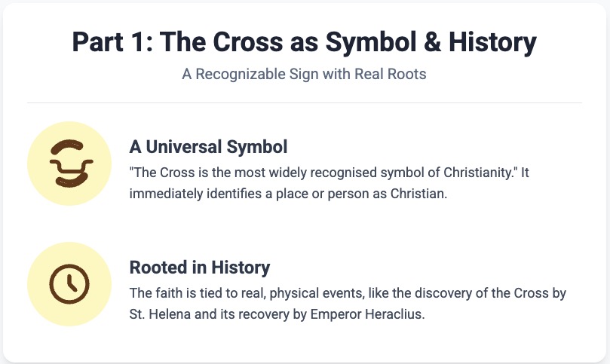Click the word Rooted in the second heading
610x364 pixels.
point(155,267)
